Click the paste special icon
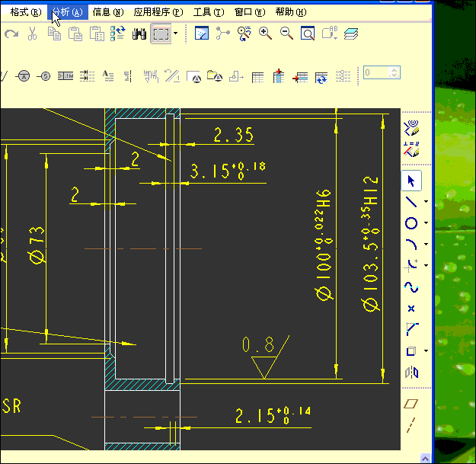476x464 pixels. point(97,34)
